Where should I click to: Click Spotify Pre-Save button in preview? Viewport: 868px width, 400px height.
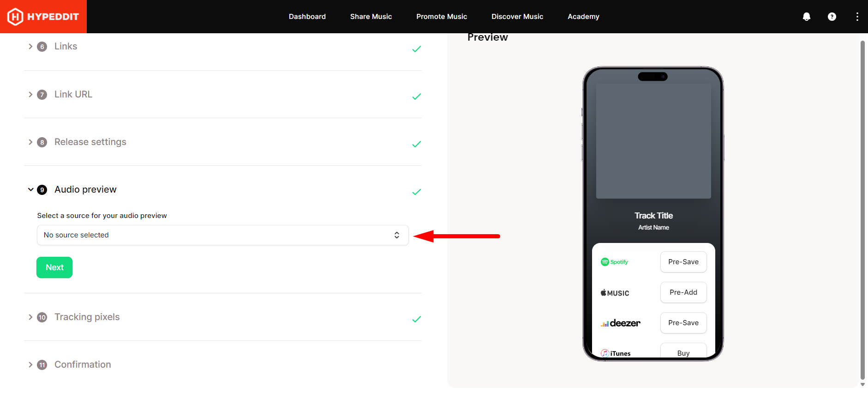coord(683,262)
